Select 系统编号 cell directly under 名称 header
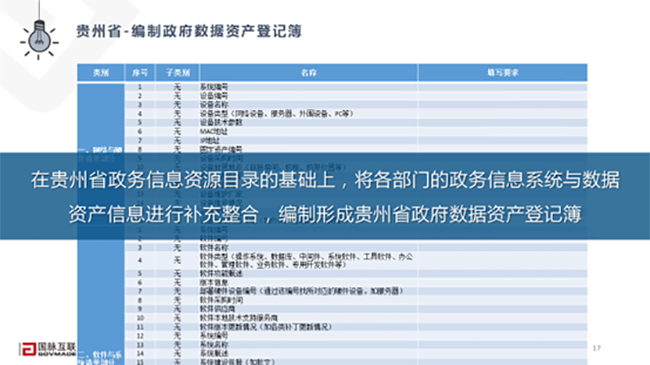The width and height of the screenshot is (650, 365). click(x=308, y=87)
